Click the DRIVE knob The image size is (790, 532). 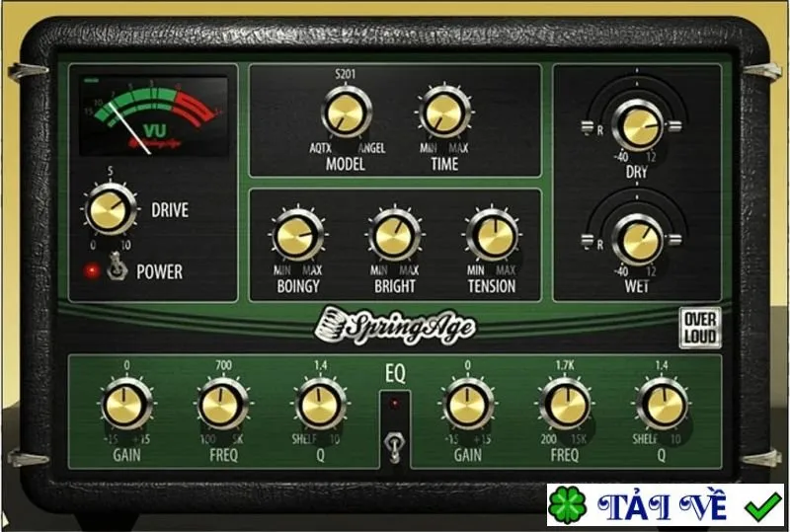[110, 209]
